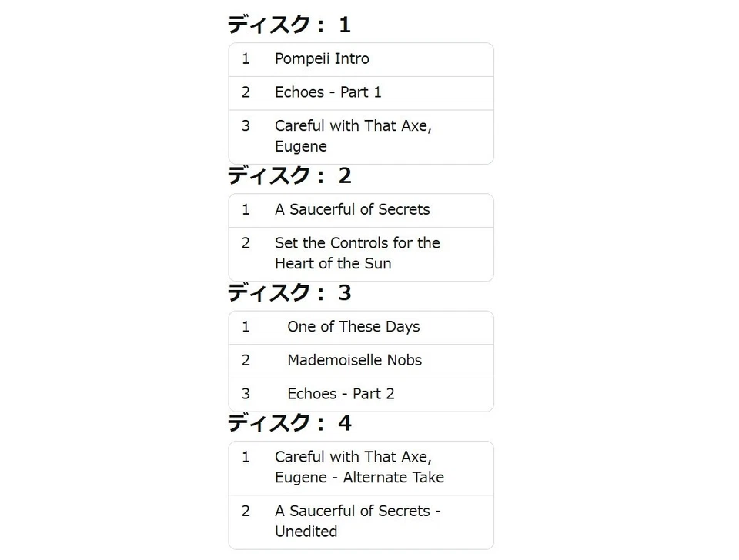Click track number 3 beside Echoes - Part 2
This screenshot has width=739, height=560.
246,394
